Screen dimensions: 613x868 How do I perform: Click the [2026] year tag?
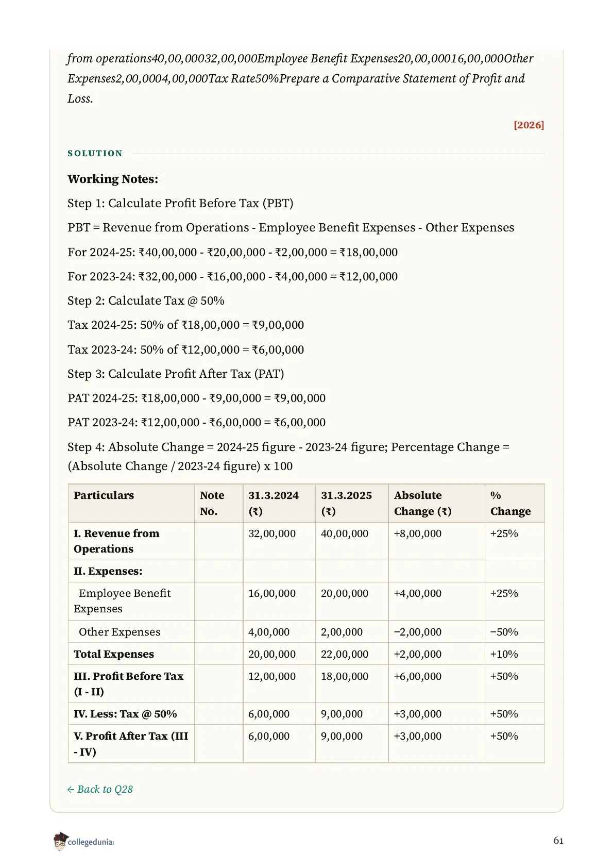(x=529, y=125)
